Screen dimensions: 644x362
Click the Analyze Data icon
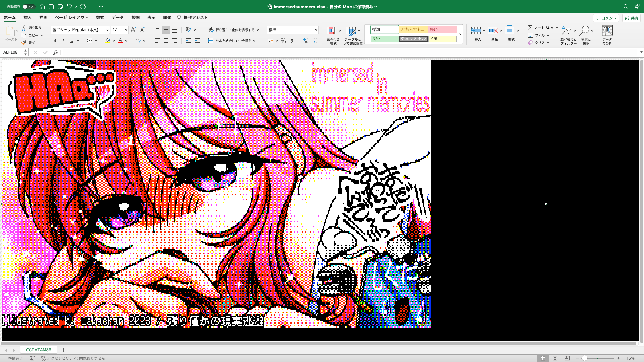[x=607, y=31]
